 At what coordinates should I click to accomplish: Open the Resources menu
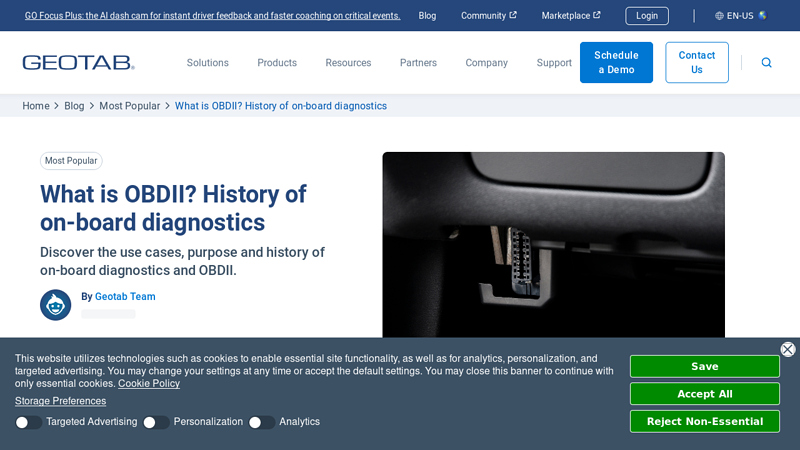pos(348,63)
